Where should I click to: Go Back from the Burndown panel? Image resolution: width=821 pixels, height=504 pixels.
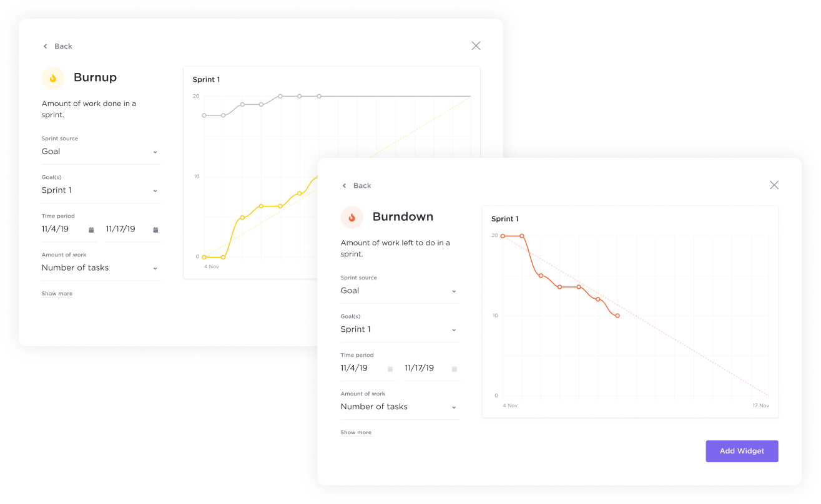click(356, 185)
